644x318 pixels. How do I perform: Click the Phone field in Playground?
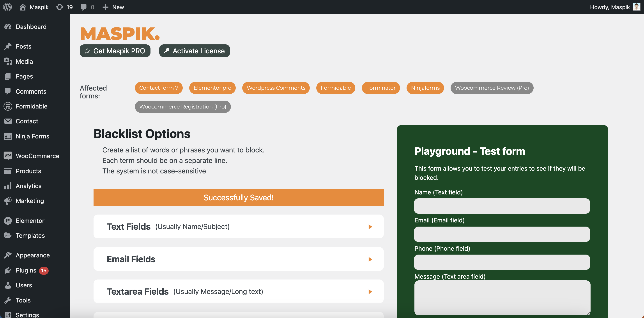502,262
